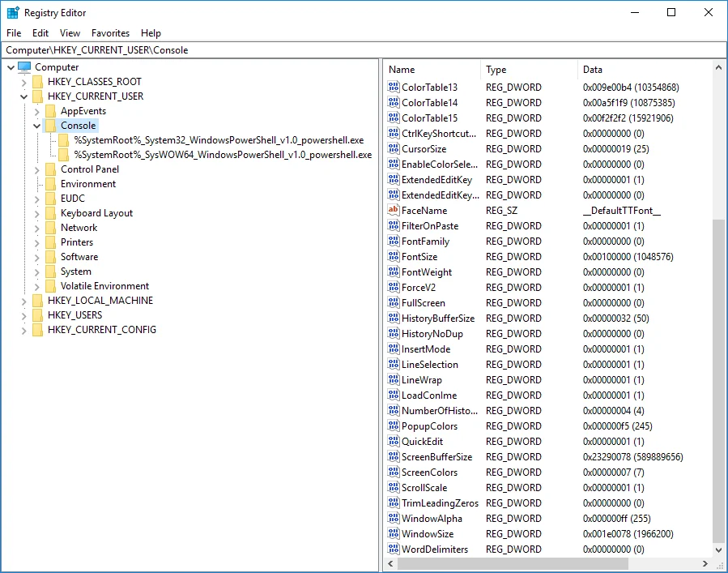The width and height of the screenshot is (728, 573).
Task: Click the FaceName string value icon
Action: (394, 211)
